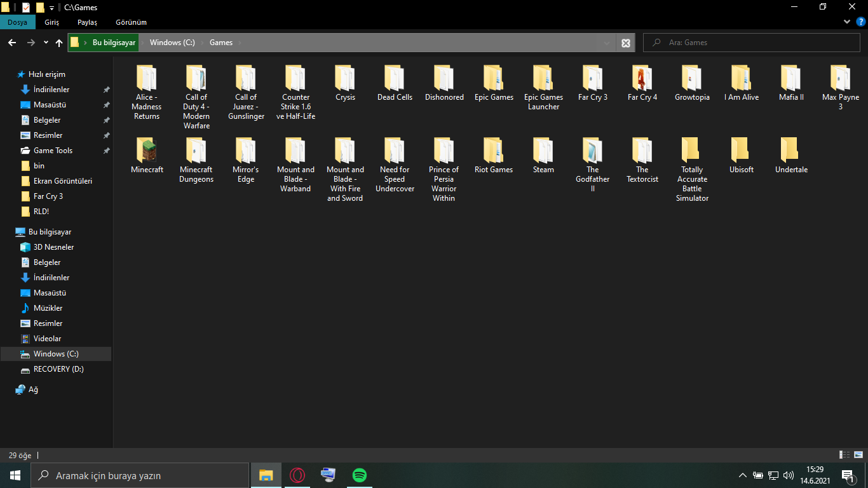Open the Görünüm ribbon tab
868x488 pixels.
pos(132,22)
